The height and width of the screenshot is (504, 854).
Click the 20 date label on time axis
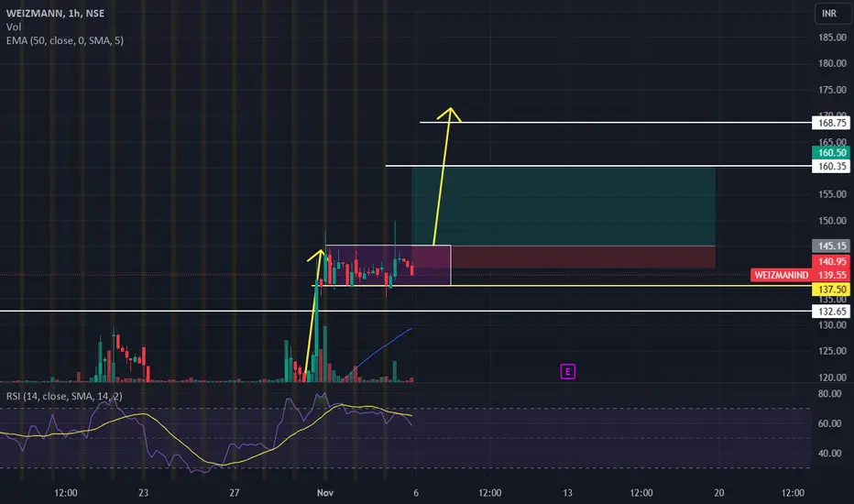click(719, 493)
